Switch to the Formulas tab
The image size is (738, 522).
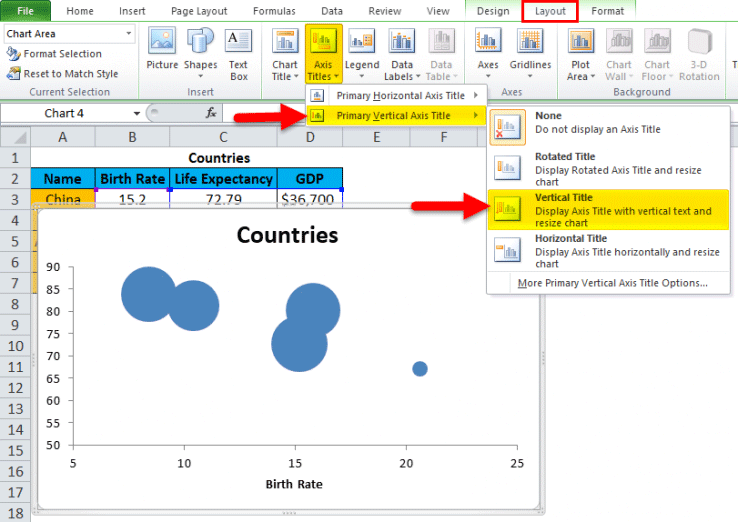(274, 11)
